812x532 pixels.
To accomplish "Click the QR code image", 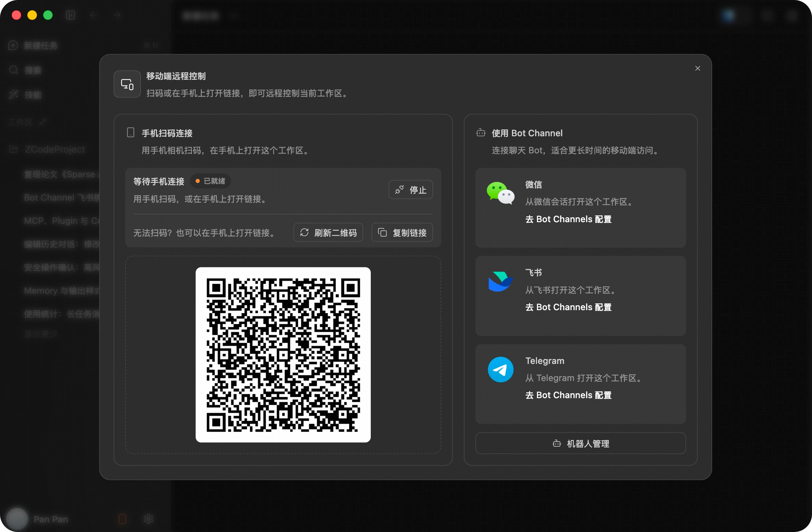I will pos(283,355).
